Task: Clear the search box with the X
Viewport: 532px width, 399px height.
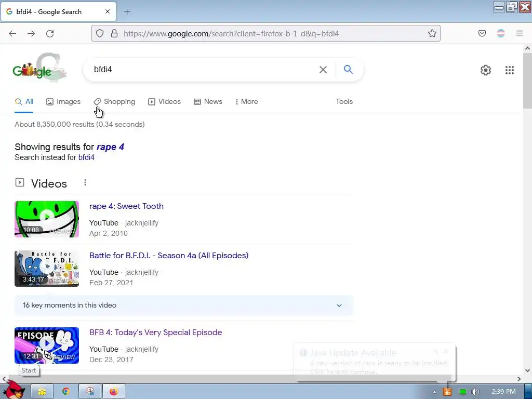Action: [x=323, y=70]
